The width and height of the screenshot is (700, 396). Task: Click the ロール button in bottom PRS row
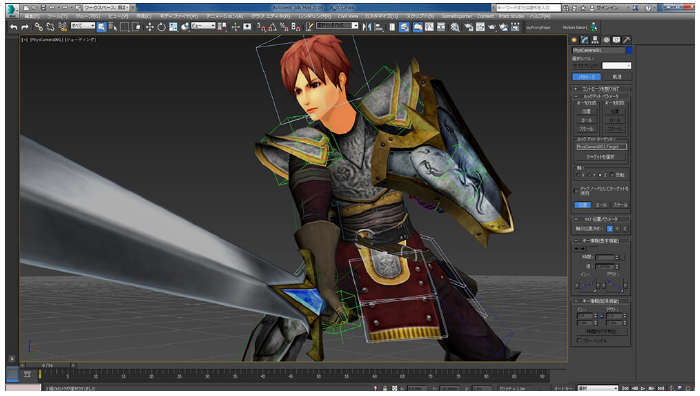point(601,205)
